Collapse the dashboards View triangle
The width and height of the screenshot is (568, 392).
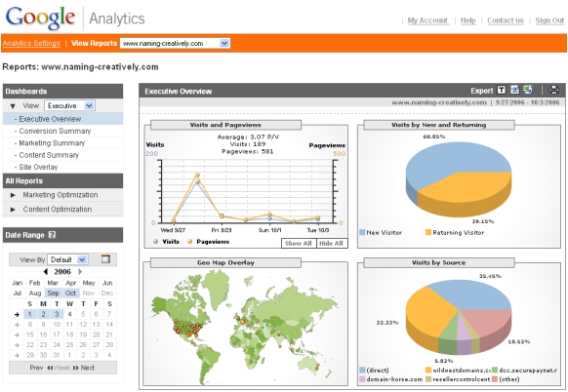[13, 106]
